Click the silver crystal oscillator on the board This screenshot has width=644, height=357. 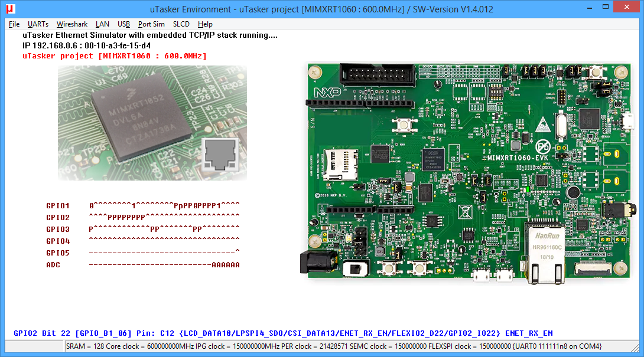[561, 125]
